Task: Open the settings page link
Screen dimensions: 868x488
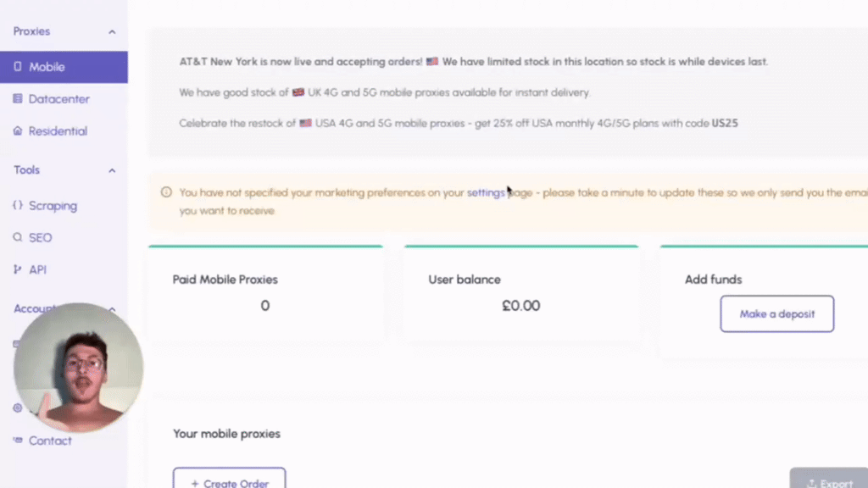Action: (485, 192)
